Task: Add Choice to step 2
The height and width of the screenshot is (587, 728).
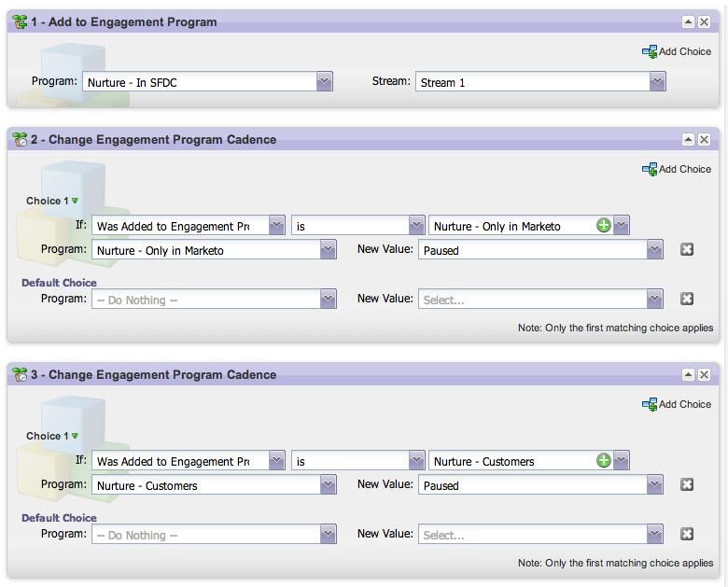Action: (677, 169)
